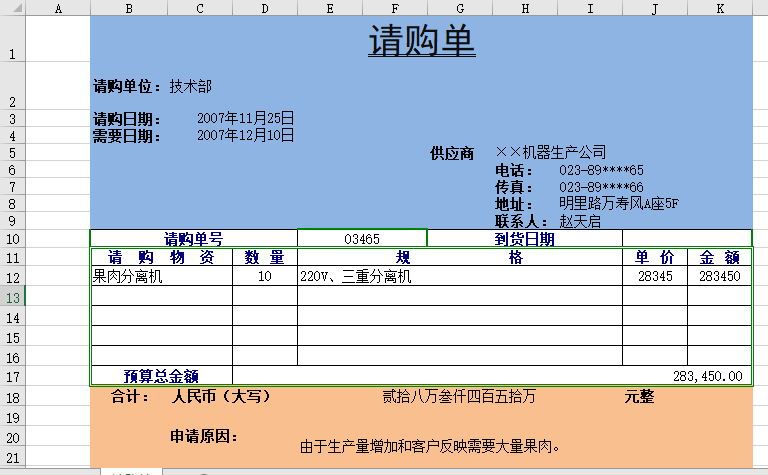This screenshot has height=475, width=768.
Task: Select row 13 header
Action: point(12,296)
